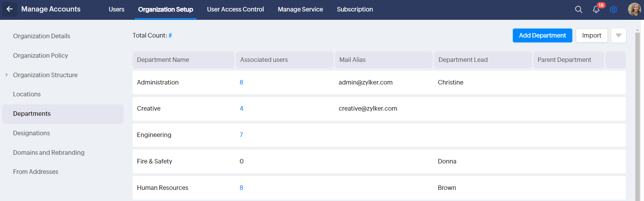Select the Subscription tab
644x201 pixels.
coord(355,9)
